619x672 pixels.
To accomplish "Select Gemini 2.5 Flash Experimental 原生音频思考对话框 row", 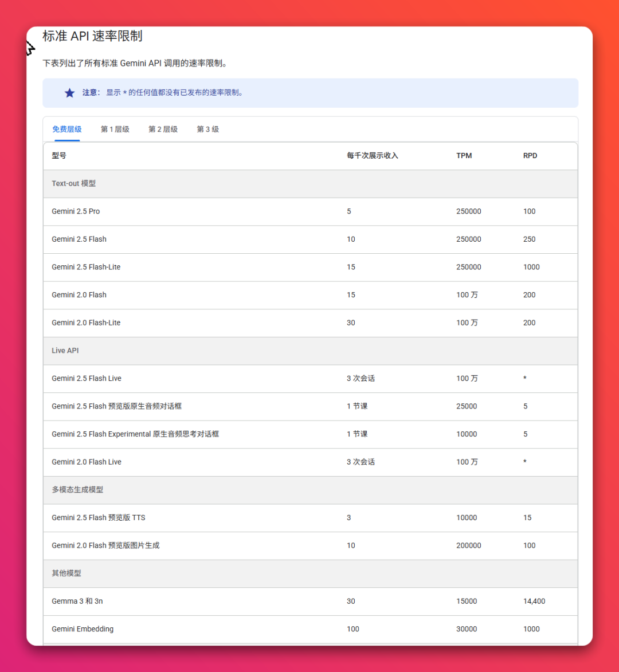I will [x=310, y=434].
